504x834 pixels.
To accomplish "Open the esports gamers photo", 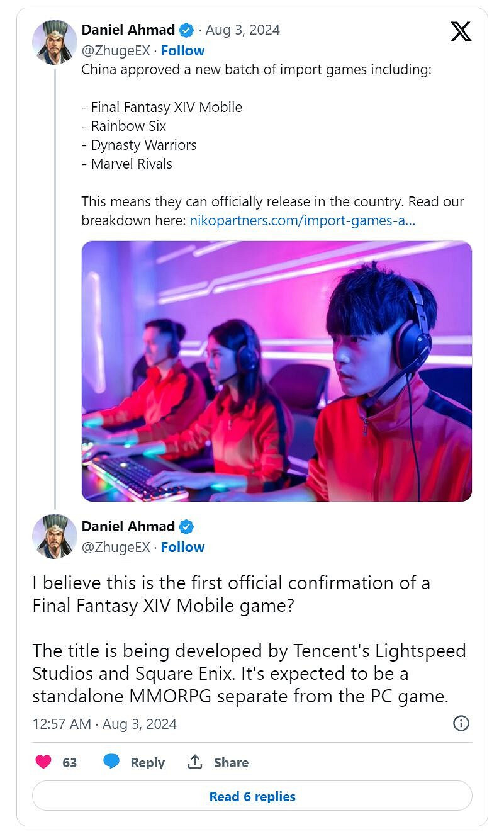I will 277,371.
